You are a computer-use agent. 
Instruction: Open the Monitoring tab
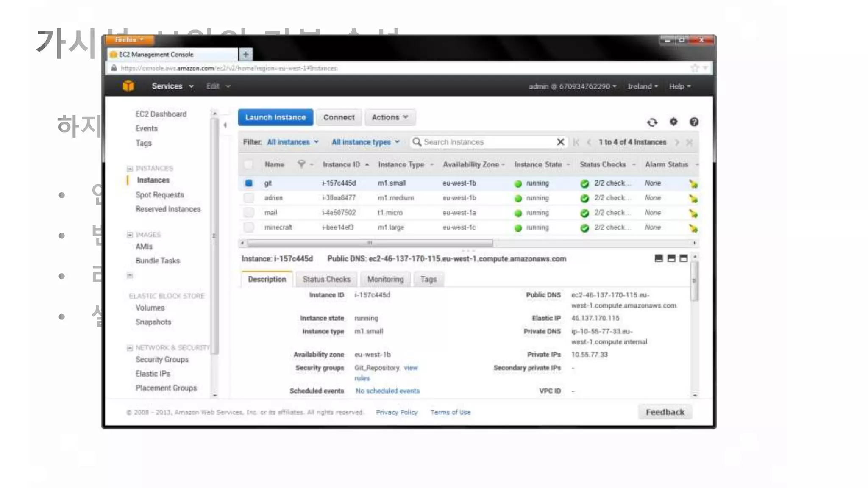(385, 279)
